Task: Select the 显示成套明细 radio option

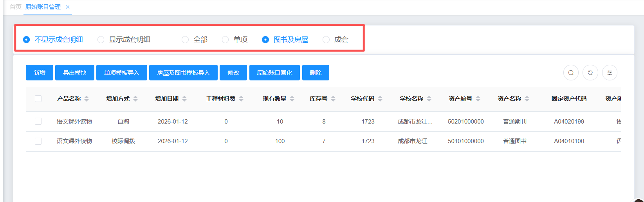Action: click(x=101, y=40)
